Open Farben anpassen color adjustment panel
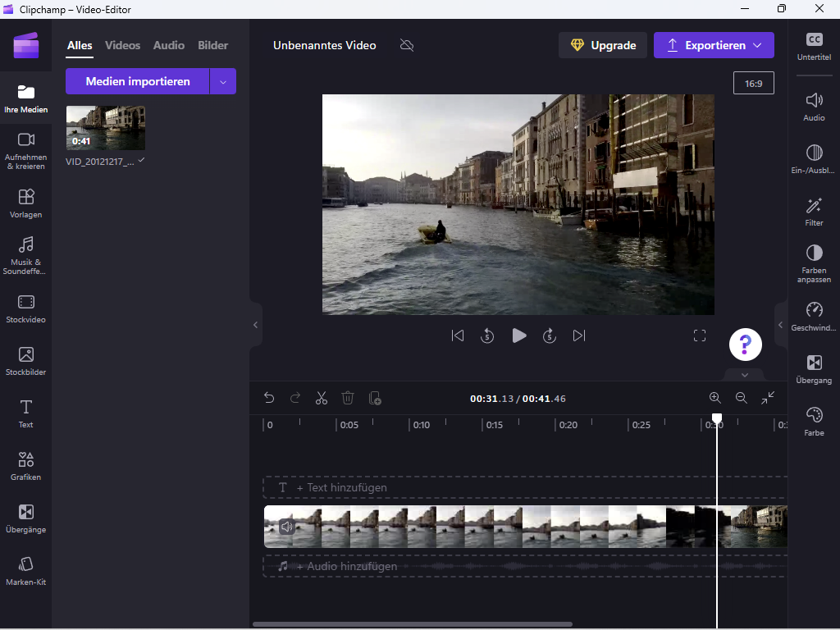Image resolution: width=840 pixels, height=630 pixels. click(x=814, y=262)
